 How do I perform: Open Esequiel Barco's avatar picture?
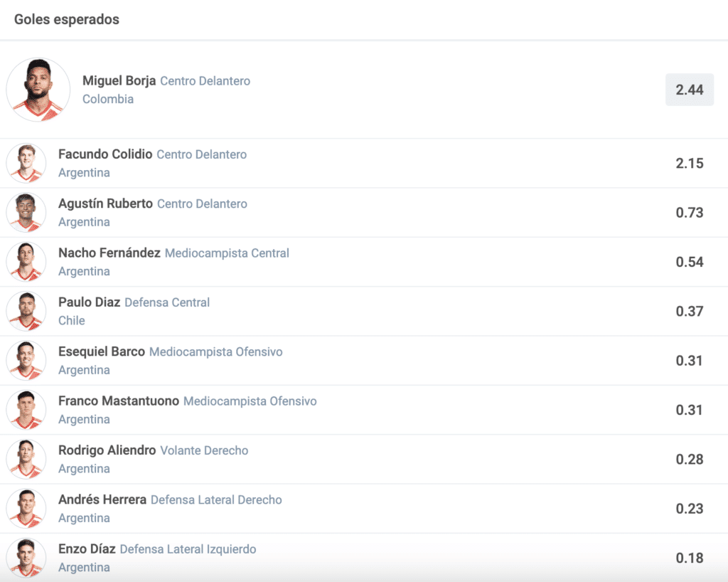26,361
